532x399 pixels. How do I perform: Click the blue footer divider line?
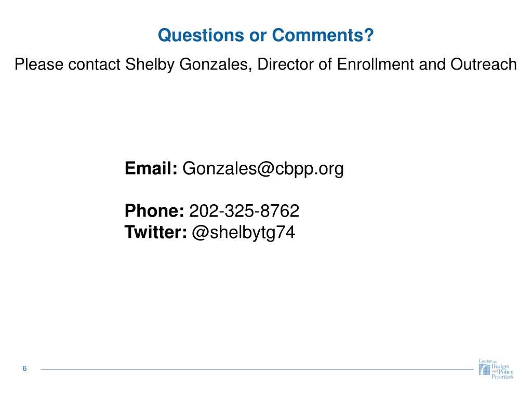257,369
